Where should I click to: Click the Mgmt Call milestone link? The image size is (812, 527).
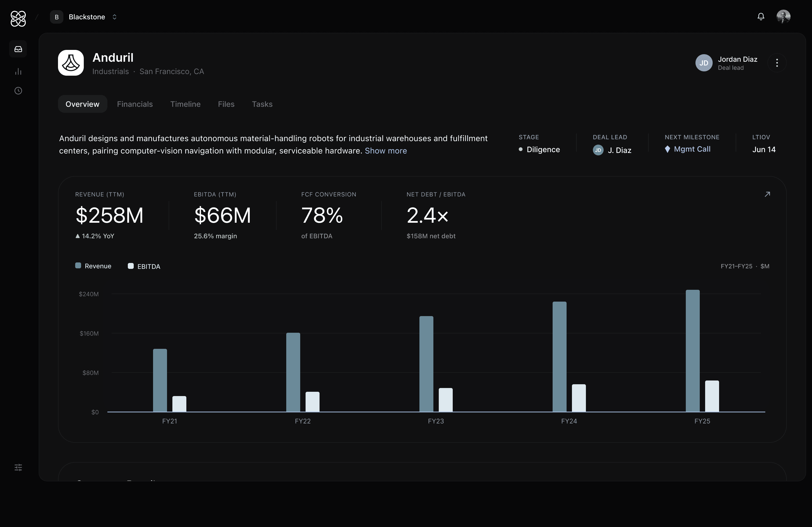tap(692, 149)
